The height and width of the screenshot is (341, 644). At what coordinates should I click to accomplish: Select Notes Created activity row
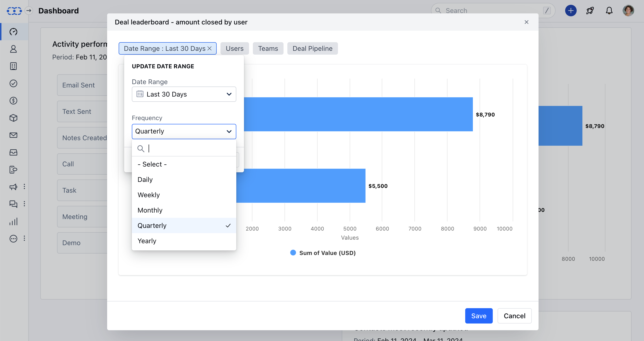(x=82, y=138)
